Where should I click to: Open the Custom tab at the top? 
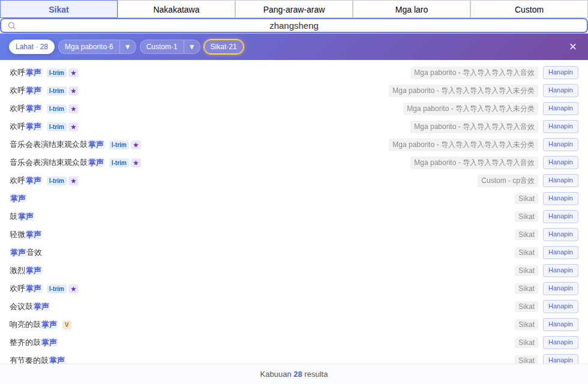[529, 10]
